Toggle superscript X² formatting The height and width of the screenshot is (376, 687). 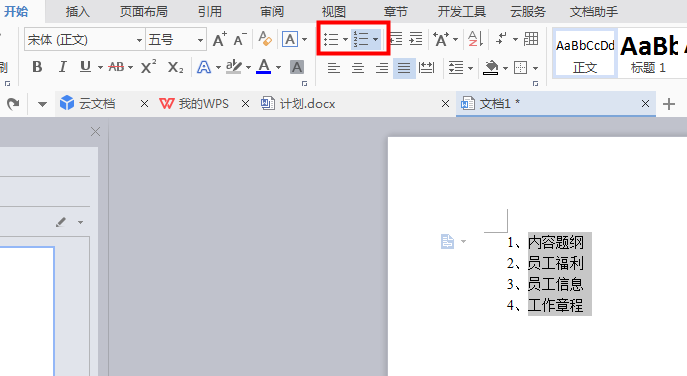coord(149,67)
